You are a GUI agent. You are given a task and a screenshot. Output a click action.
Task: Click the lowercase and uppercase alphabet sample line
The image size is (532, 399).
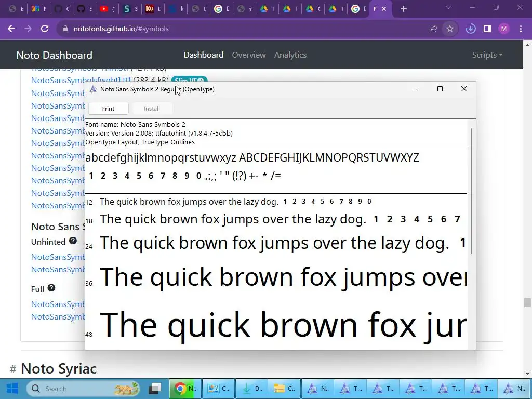(252, 158)
